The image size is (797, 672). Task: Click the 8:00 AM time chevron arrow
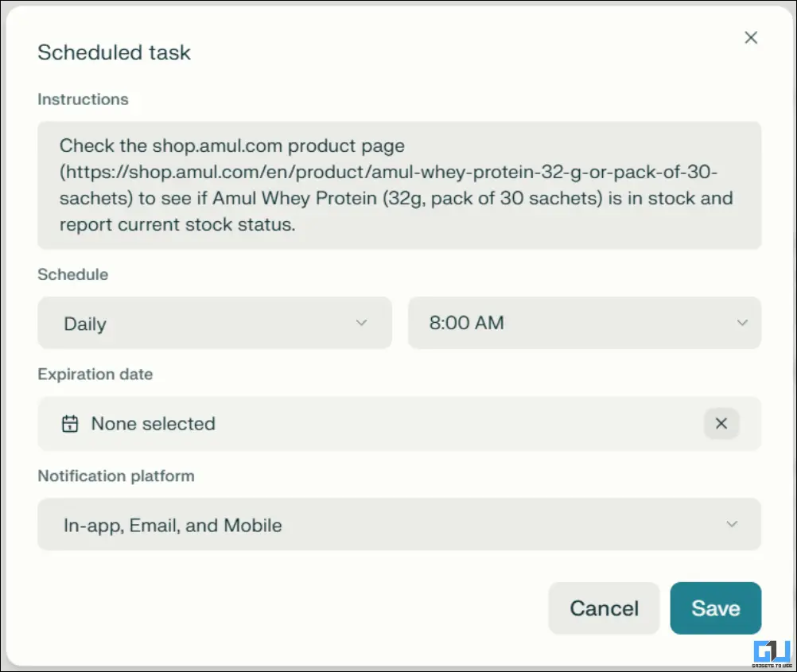[742, 323]
